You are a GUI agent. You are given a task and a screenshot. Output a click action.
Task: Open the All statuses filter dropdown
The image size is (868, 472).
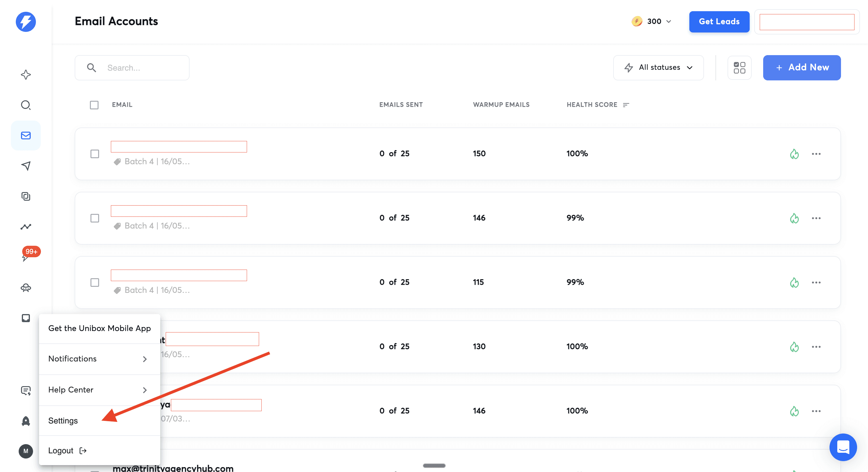[x=658, y=68]
